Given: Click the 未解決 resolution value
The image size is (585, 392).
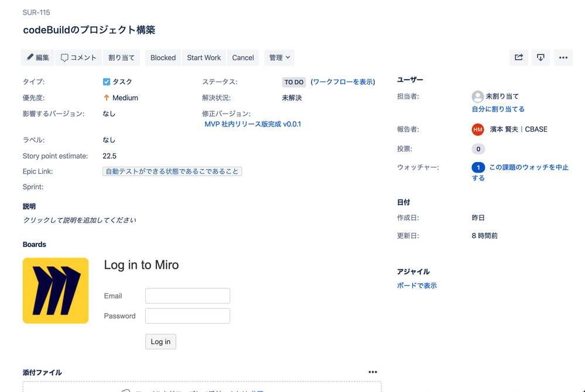Looking at the screenshot, I should (292, 98).
